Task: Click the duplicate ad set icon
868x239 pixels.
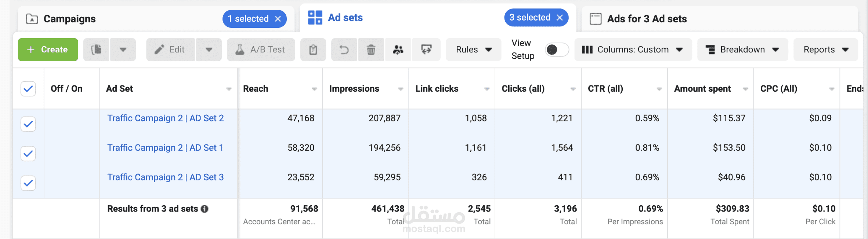Action: 96,49
